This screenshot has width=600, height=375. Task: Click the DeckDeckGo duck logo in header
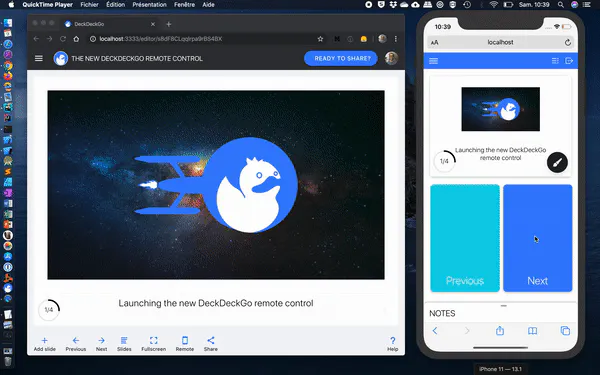(60, 59)
